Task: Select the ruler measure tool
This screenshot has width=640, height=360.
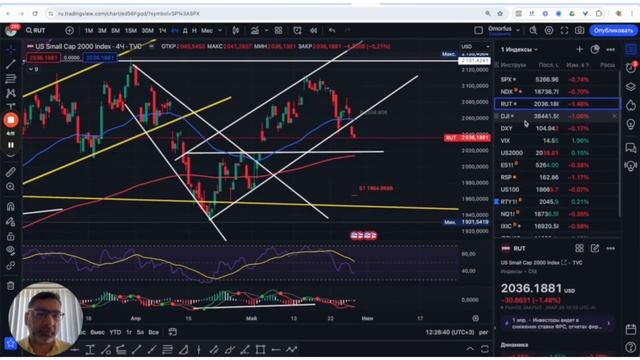Action: (x=11, y=172)
